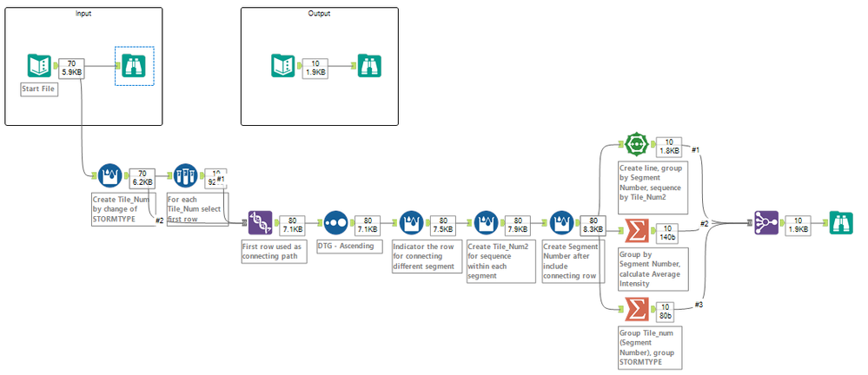Click 'Create Tile_Num2 for sequence' annotation
The width and height of the screenshot is (868, 375).
(501, 261)
